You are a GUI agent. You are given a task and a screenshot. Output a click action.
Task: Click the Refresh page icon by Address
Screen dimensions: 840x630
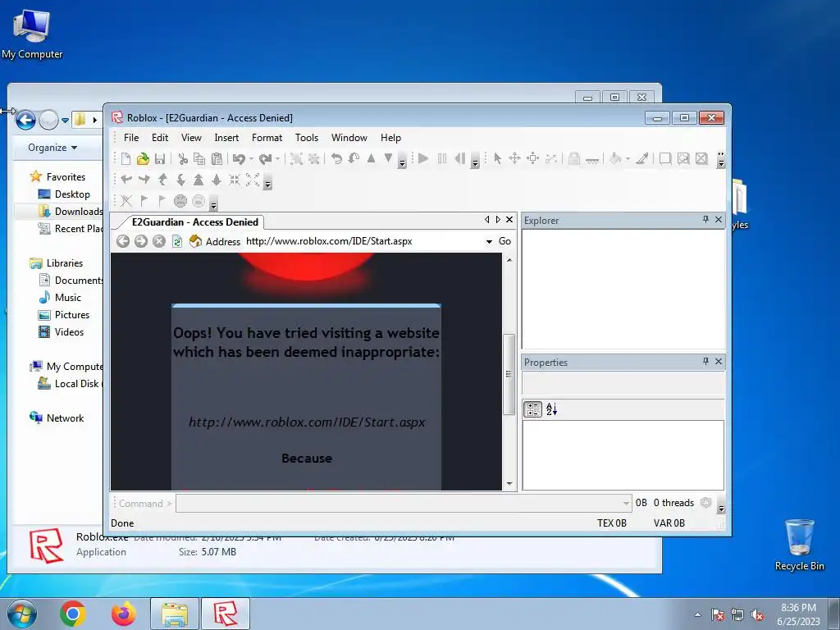pyautogui.click(x=177, y=242)
